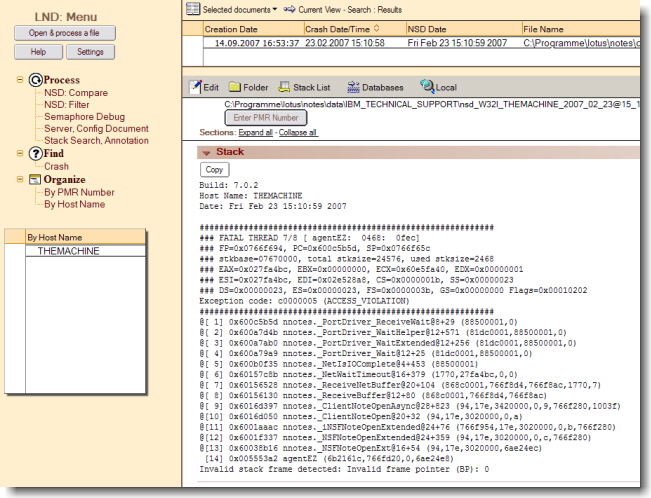Click the Databases toolbar label
651x498 pixels.
(x=383, y=88)
